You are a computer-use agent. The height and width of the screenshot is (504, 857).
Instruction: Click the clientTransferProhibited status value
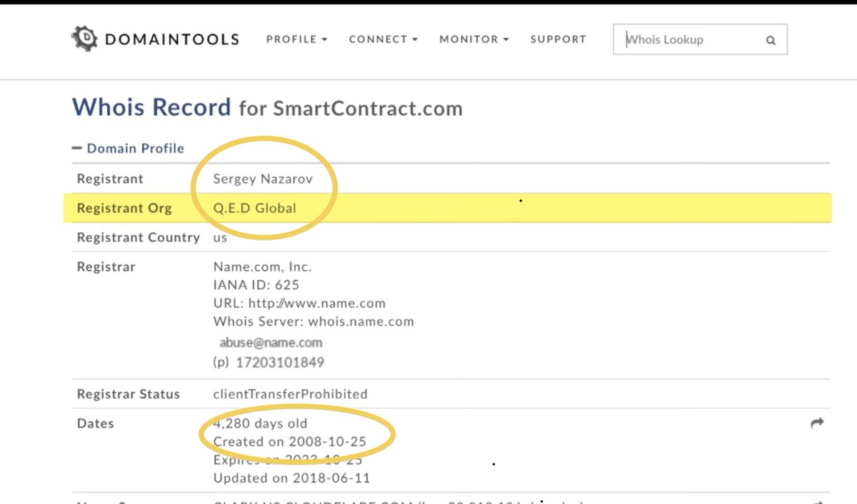(x=291, y=394)
